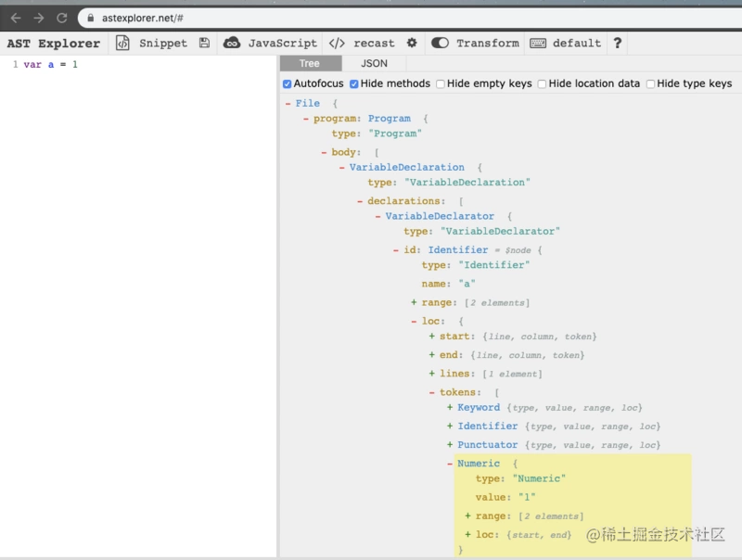742x560 pixels.
Task: Expand the end location entry
Action: pyautogui.click(x=431, y=355)
